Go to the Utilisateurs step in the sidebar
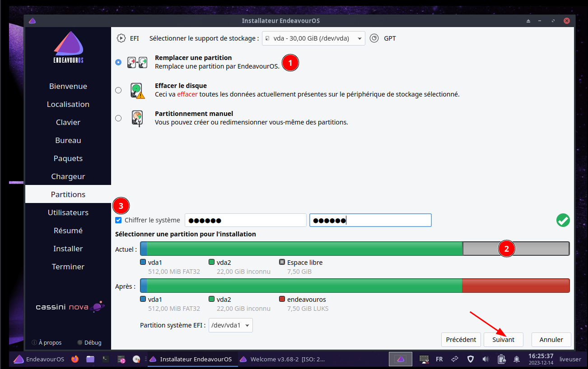The height and width of the screenshot is (369, 588). tap(68, 212)
